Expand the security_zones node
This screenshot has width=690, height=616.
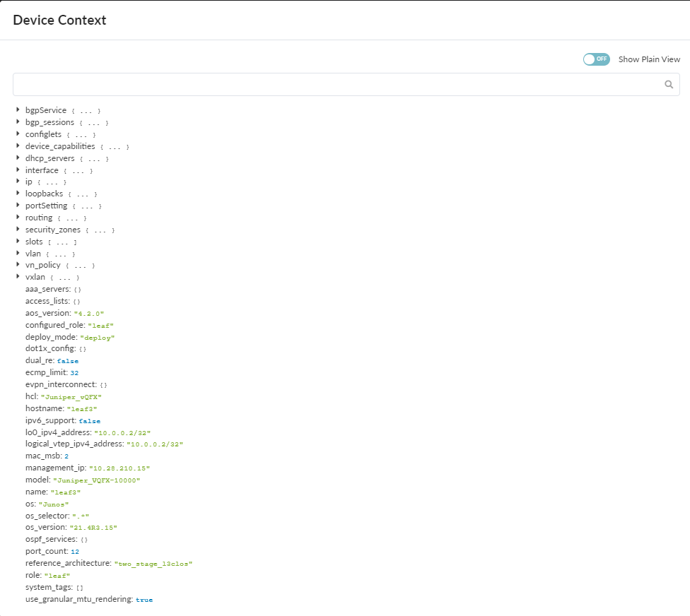[x=18, y=230]
